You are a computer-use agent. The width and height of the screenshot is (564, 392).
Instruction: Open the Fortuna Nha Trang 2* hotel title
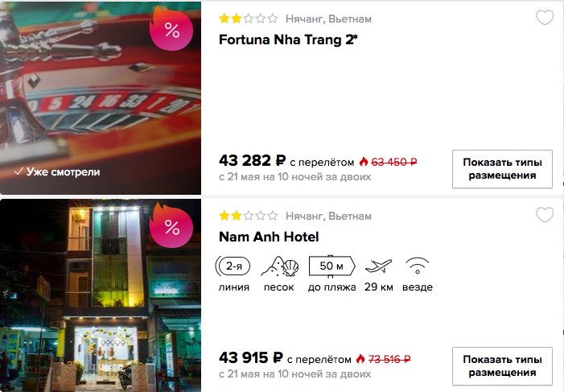pyautogui.click(x=288, y=39)
